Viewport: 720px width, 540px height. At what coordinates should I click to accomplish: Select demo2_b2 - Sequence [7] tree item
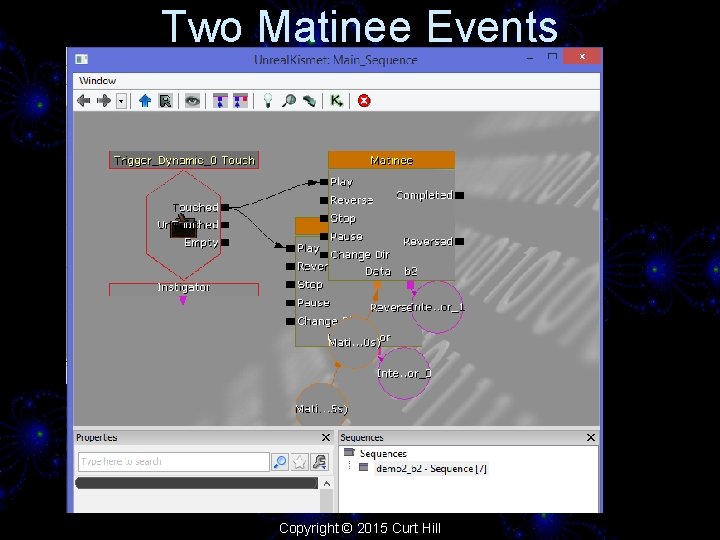tap(431, 469)
